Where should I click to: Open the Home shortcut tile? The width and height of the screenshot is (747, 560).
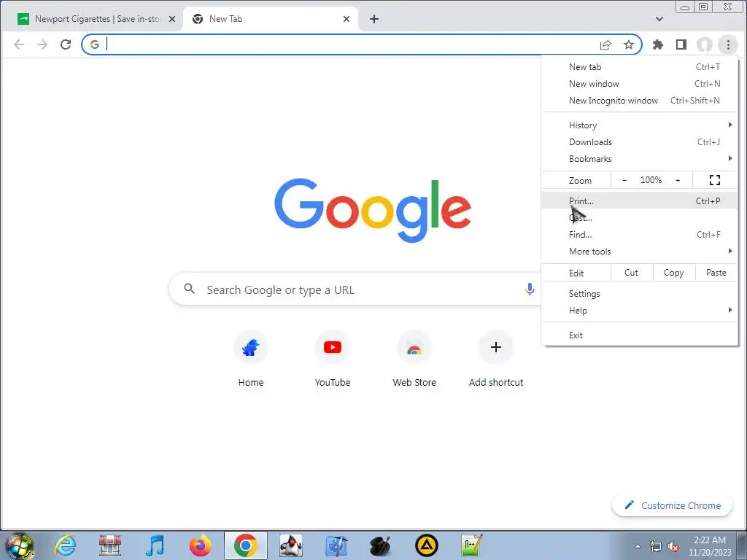click(251, 359)
